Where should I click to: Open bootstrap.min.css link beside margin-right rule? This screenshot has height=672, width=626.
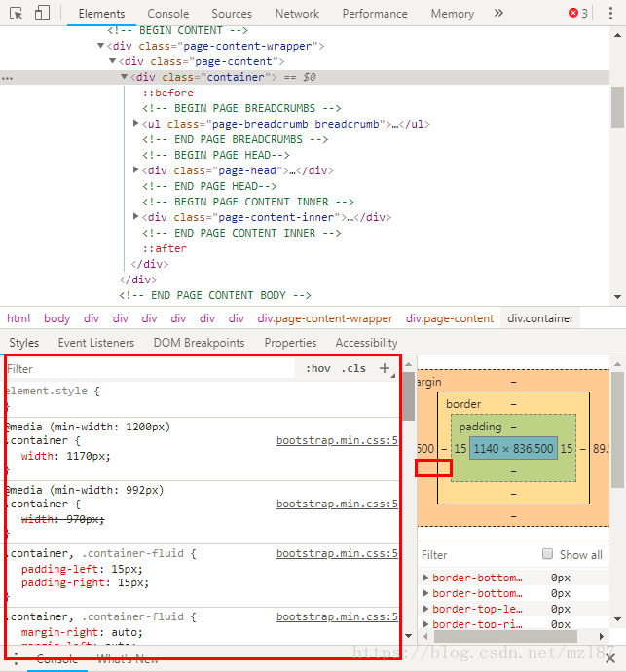(x=337, y=616)
